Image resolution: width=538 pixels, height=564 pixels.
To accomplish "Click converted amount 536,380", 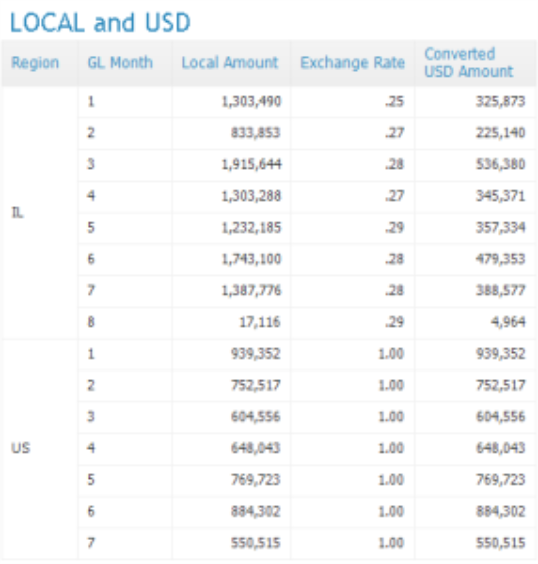I will click(500, 164).
